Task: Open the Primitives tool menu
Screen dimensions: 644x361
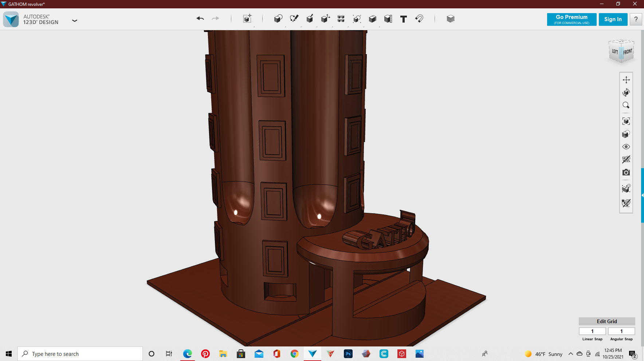Action: [x=278, y=19]
